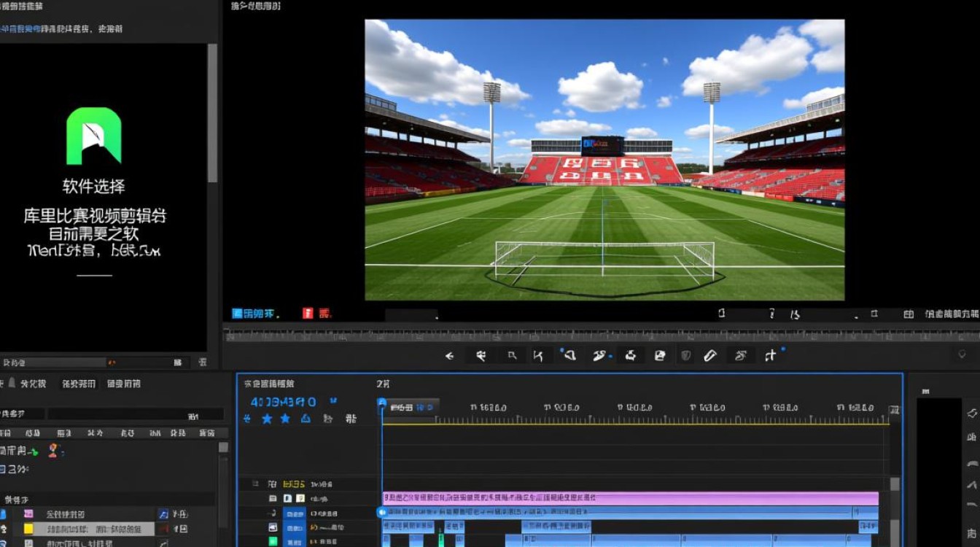The height and width of the screenshot is (547, 980).
Task: Select the second tab in the project panel
Action: pyautogui.click(x=78, y=384)
